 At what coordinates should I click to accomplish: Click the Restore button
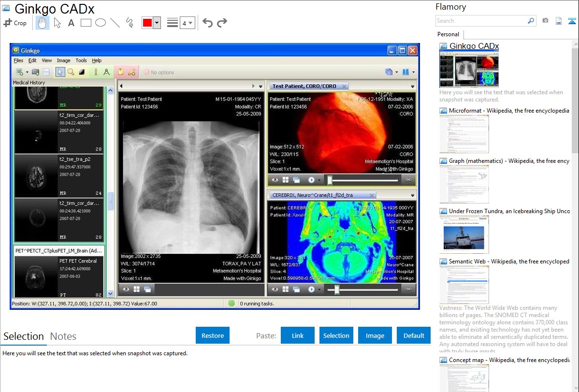point(213,335)
